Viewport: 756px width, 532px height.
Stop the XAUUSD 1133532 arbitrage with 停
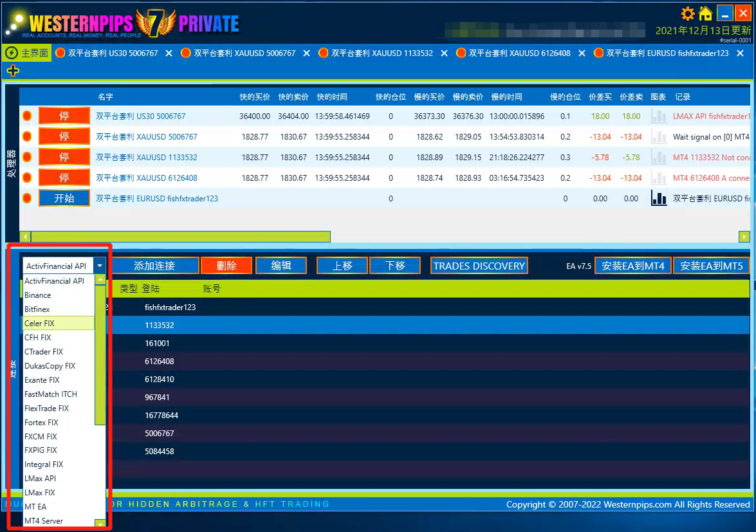point(64,157)
